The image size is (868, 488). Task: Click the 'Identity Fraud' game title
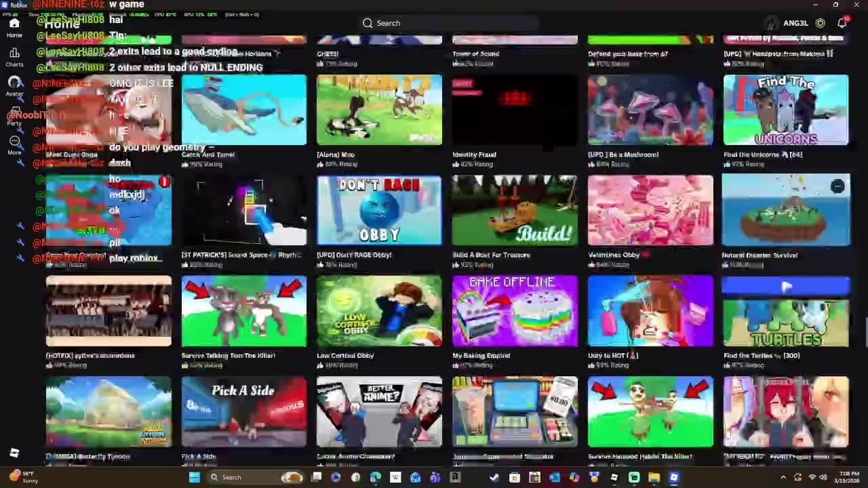point(474,155)
